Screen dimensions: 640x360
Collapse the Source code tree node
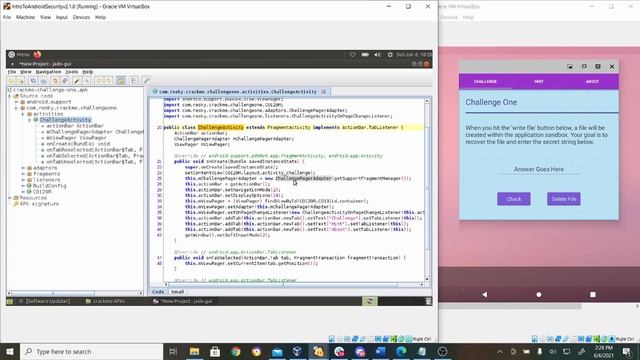tap(10, 96)
